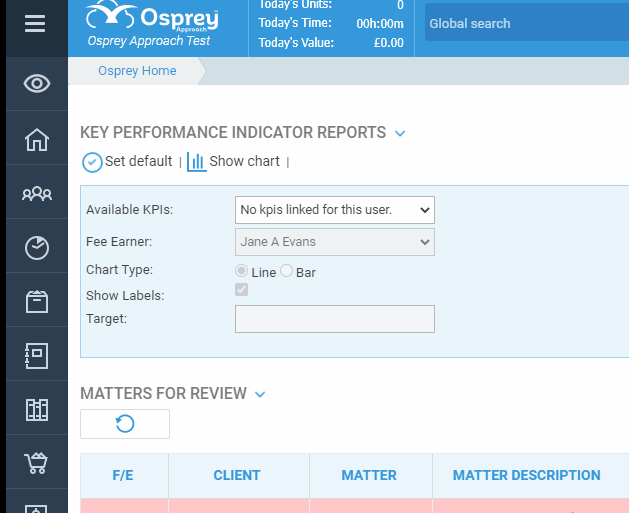Collapse the Matters for Review section

(260, 394)
